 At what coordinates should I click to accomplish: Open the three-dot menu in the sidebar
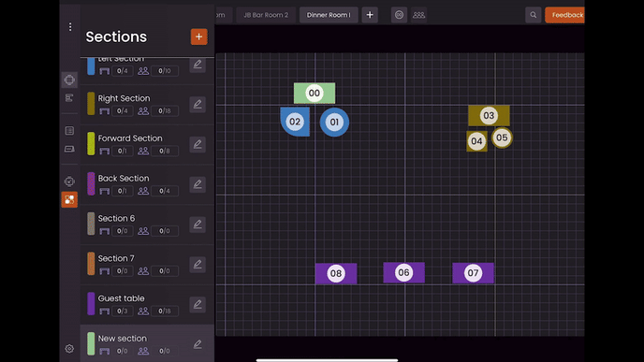70,27
